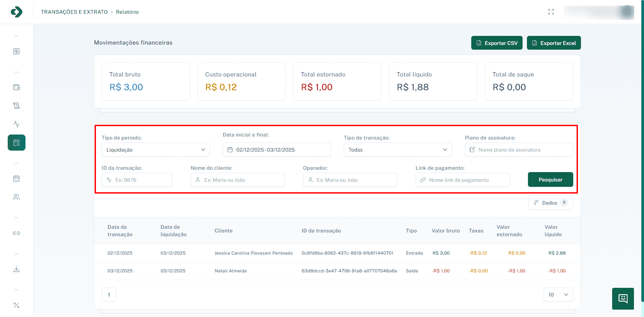Expand the Tipo de período dropdown
Screen dimensions: 644x317
[x=156, y=150]
